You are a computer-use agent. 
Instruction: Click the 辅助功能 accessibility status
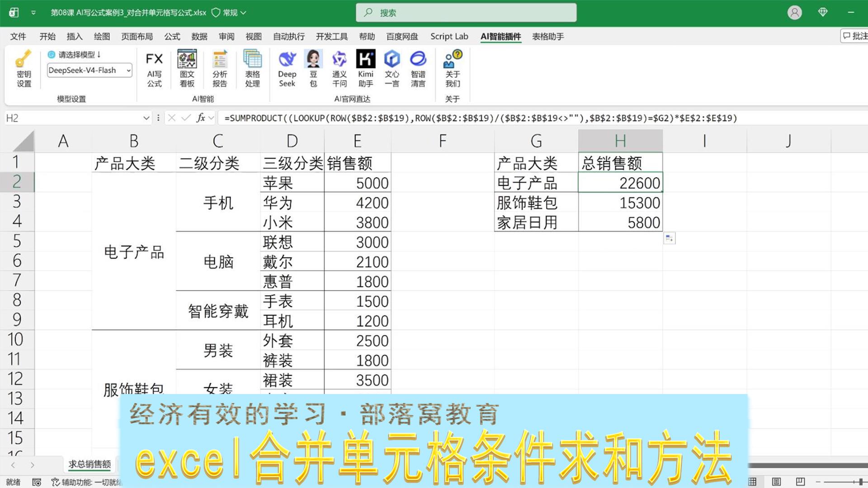[87, 482]
